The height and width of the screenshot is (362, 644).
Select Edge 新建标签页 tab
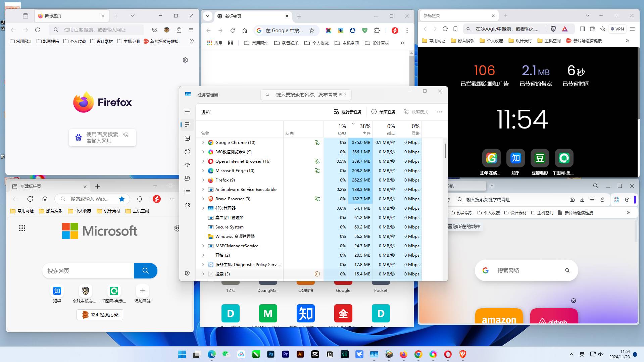tap(50, 186)
